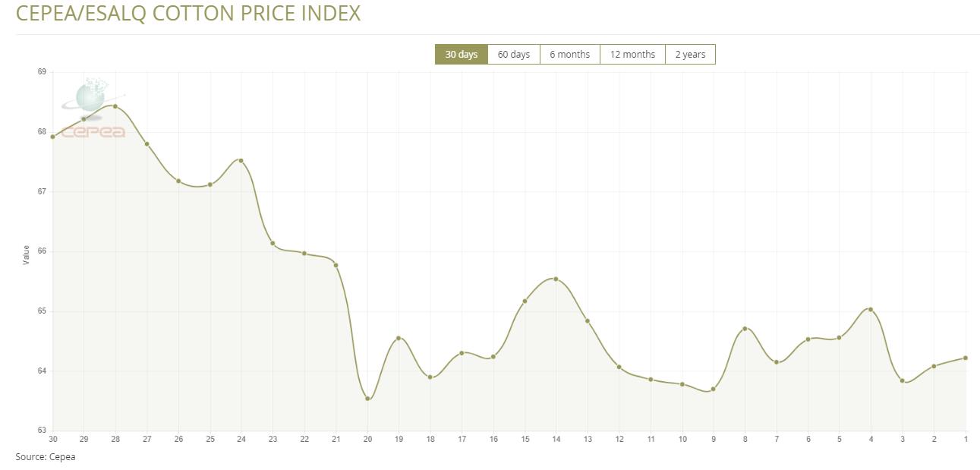Image resolution: width=980 pixels, height=470 pixels.
Task: Click the first data point at day 30
Action: (52, 137)
